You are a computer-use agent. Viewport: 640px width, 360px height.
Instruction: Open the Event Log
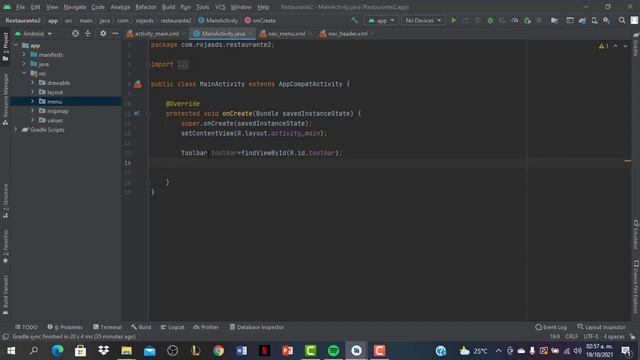[551, 327]
